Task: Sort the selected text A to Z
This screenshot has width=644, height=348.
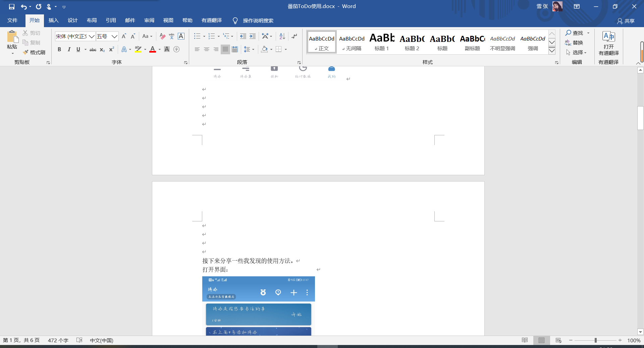Action: [282, 36]
